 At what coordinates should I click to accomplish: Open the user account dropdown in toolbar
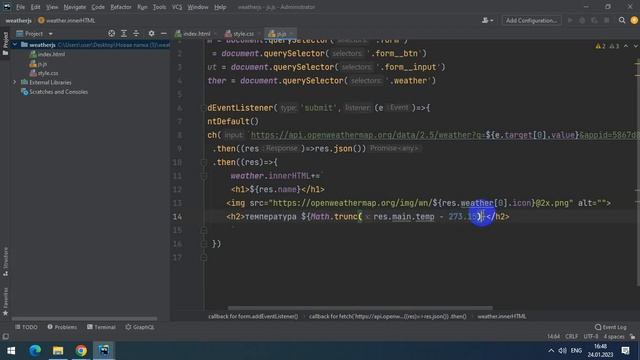tap(487, 20)
